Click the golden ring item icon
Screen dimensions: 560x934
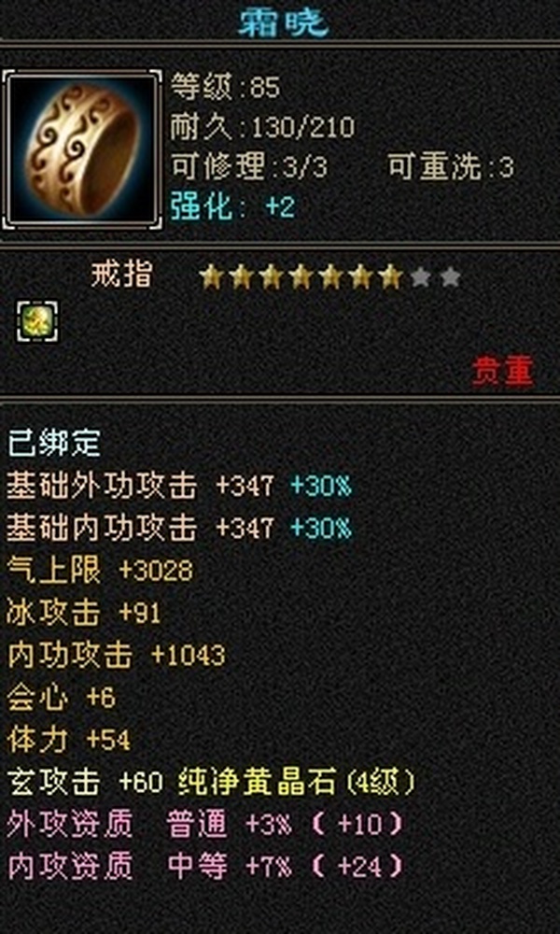point(81,149)
